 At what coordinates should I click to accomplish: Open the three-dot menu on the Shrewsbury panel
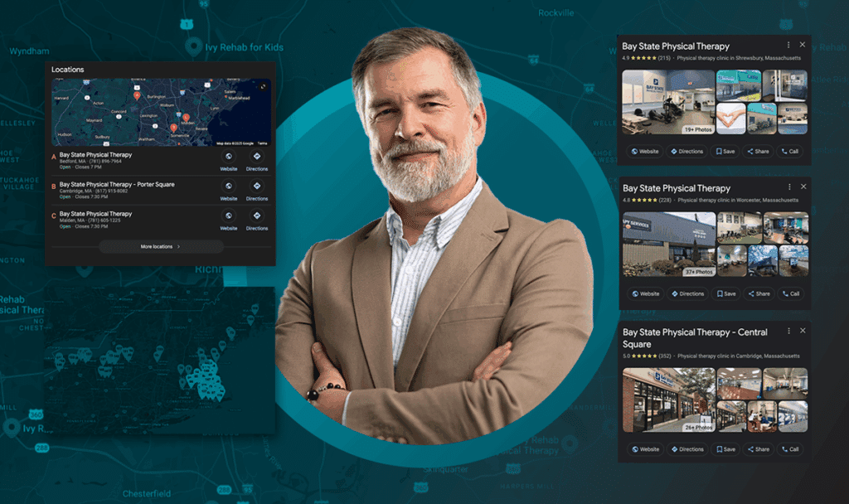tap(788, 44)
